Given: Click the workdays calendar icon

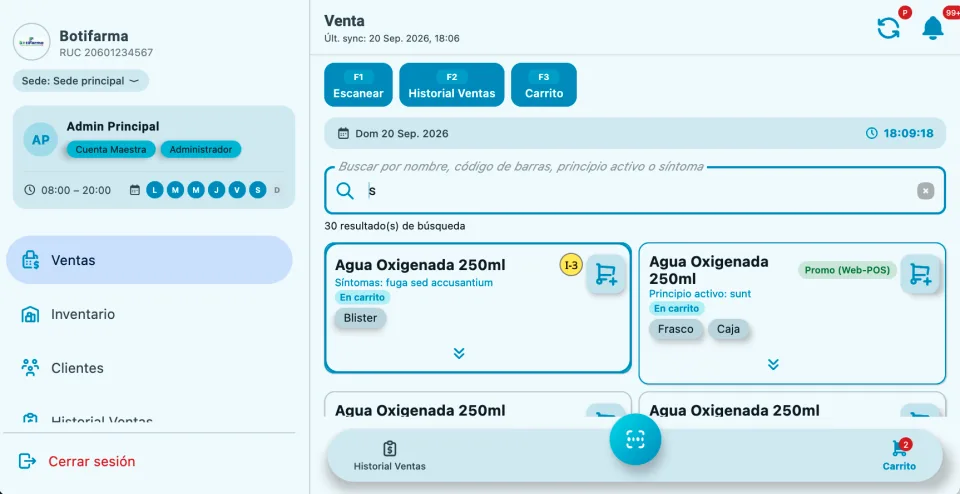Looking at the screenshot, I should (x=135, y=190).
